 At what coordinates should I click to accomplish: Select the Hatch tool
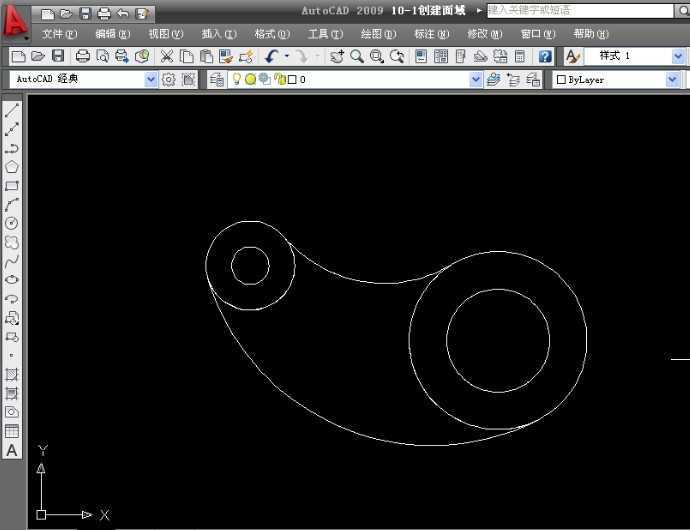pos(12,375)
